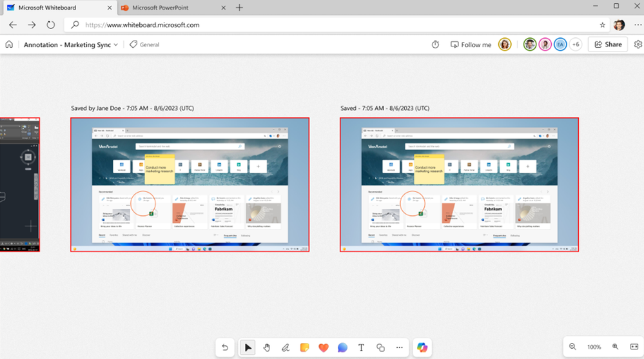Screen dimensions: 644x359
Task: Open more toolbar options ellipsis
Action: coord(399,347)
